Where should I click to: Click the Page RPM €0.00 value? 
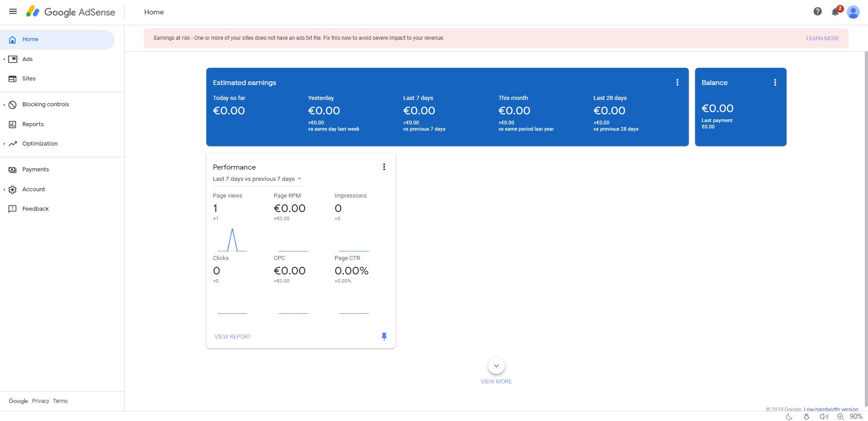click(289, 208)
